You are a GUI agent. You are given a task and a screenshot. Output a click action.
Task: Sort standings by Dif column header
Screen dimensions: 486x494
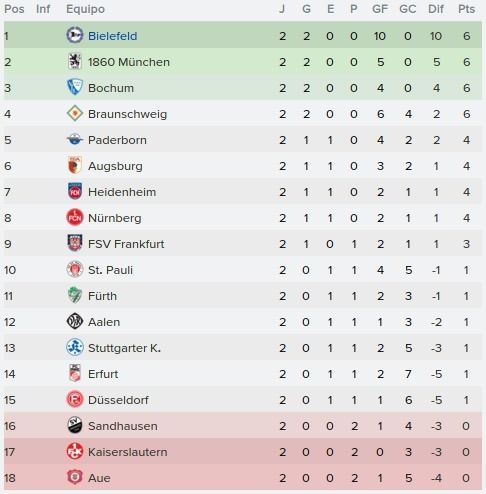coord(436,9)
